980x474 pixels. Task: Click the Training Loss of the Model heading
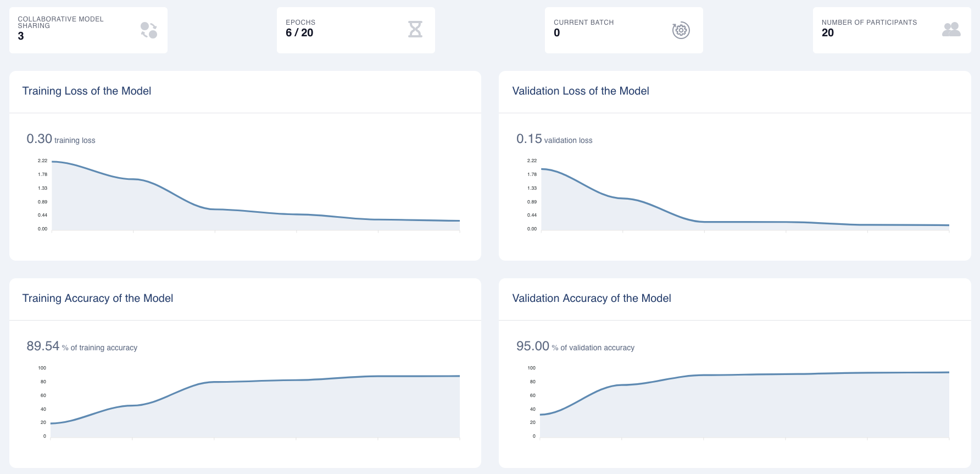[87, 91]
